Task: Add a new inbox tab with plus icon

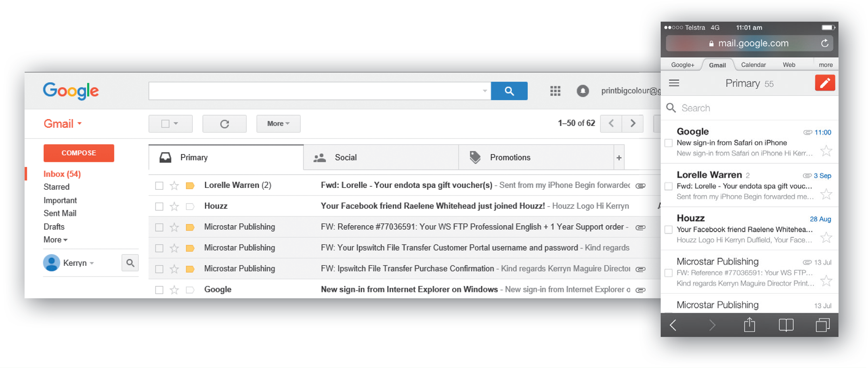Action: [619, 158]
